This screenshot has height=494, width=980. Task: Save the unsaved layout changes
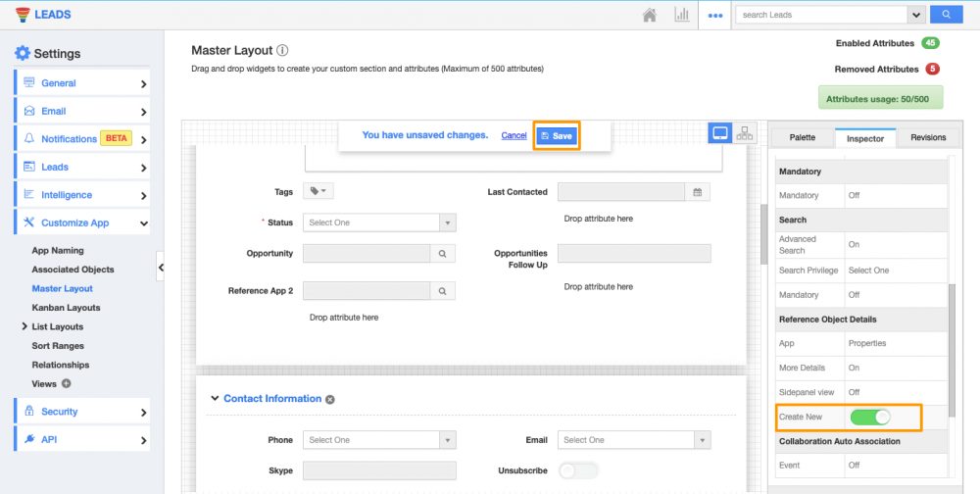[x=557, y=136]
